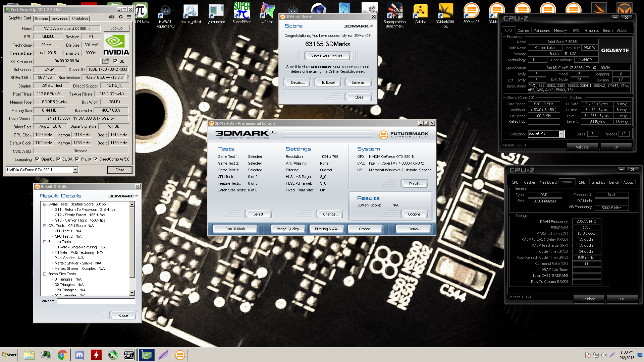644x362 pixels.
Task: Toggle the CUDA checkbox
Action: 58,159
